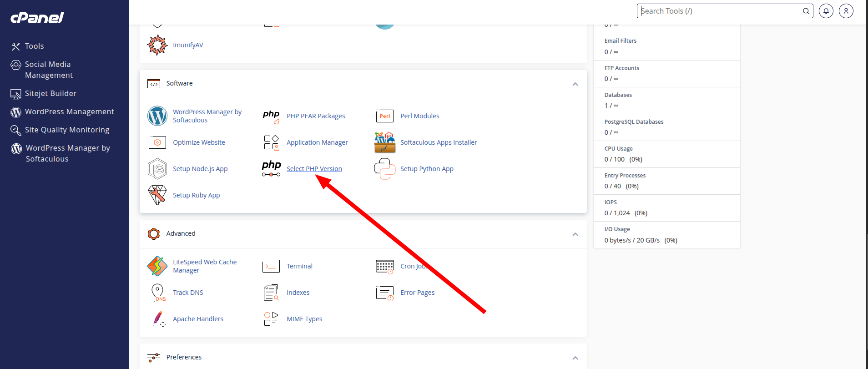868x369 pixels.
Task: Open the Setup Python App link
Action: pos(427,169)
